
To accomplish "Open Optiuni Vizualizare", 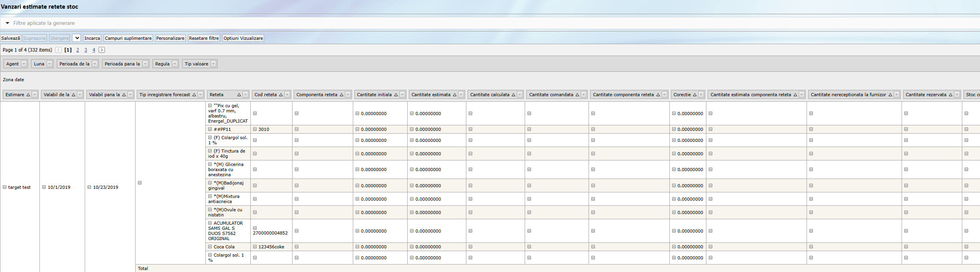I will [x=243, y=38].
